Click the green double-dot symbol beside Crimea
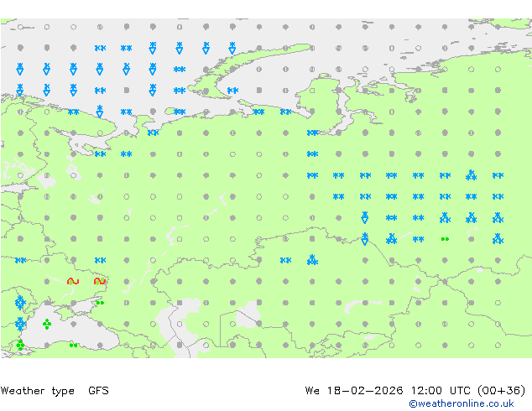 [100, 303]
